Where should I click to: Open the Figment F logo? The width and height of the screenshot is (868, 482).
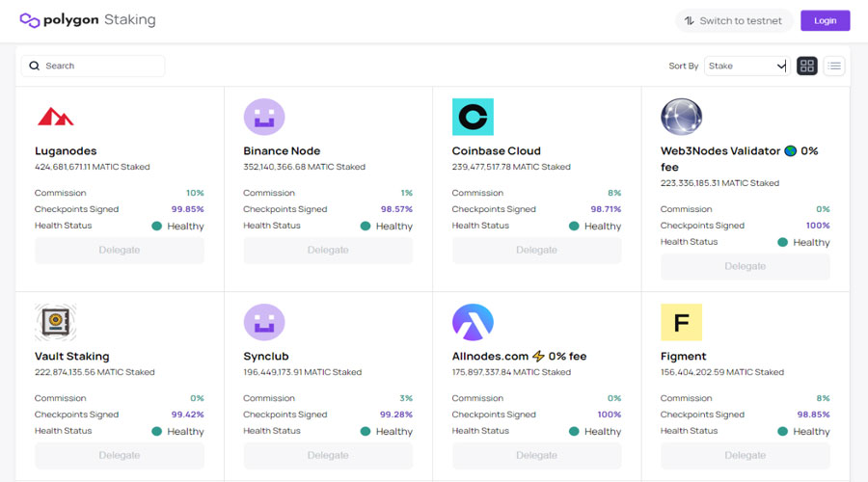click(x=682, y=322)
